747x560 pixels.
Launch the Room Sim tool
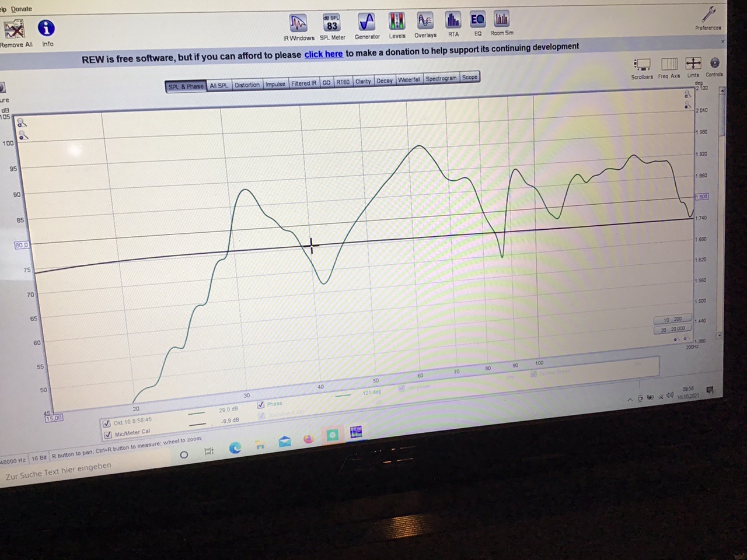click(501, 20)
